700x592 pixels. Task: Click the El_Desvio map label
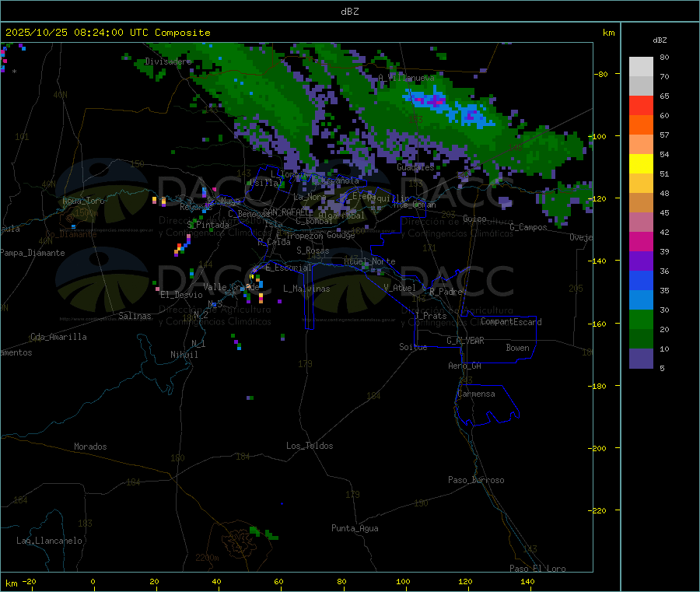pyautogui.click(x=181, y=295)
